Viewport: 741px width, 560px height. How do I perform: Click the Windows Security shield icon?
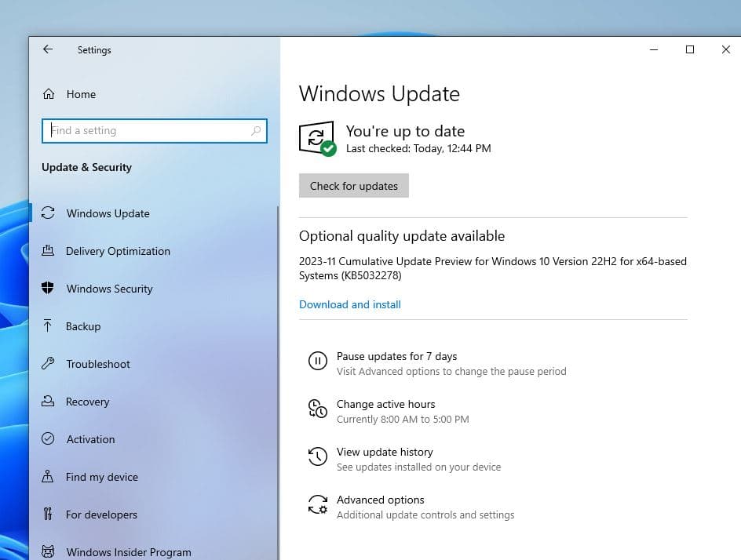tap(48, 288)
